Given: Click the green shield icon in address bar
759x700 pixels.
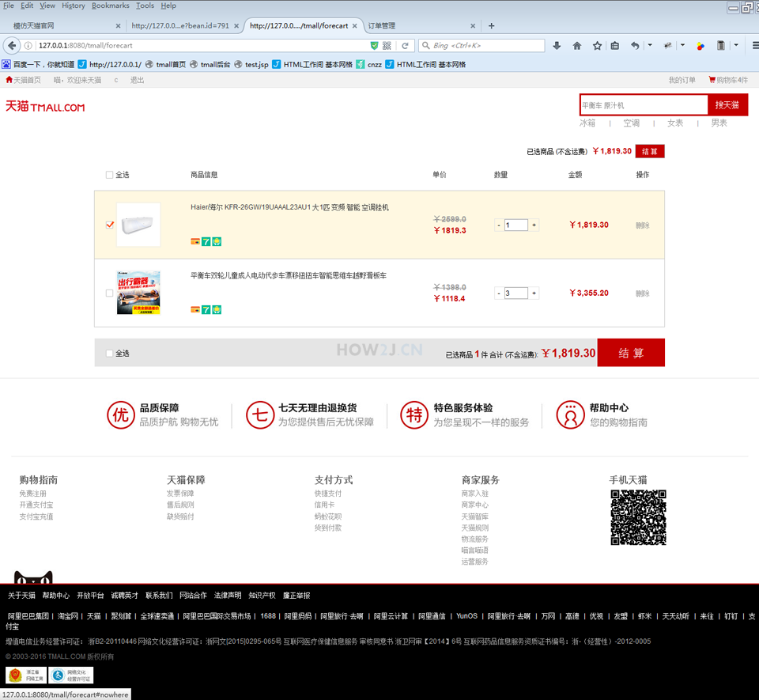Looking at the screenshot, I should click(x=374, y=46).
